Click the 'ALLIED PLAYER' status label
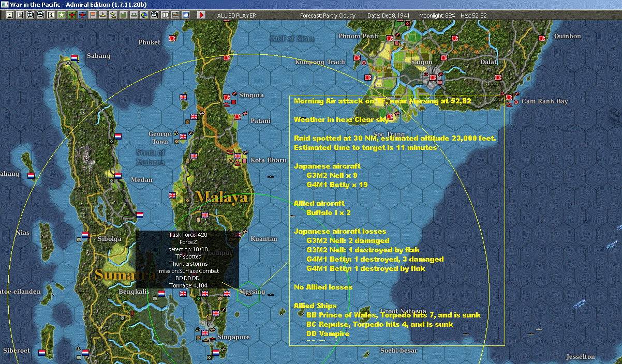 point(236,16)
